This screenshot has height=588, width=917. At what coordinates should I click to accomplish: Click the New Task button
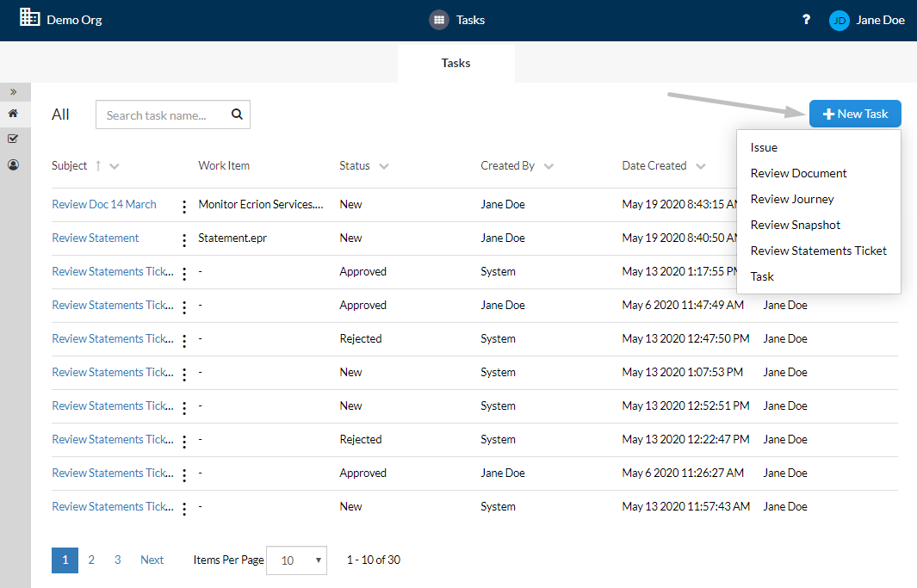855,114
